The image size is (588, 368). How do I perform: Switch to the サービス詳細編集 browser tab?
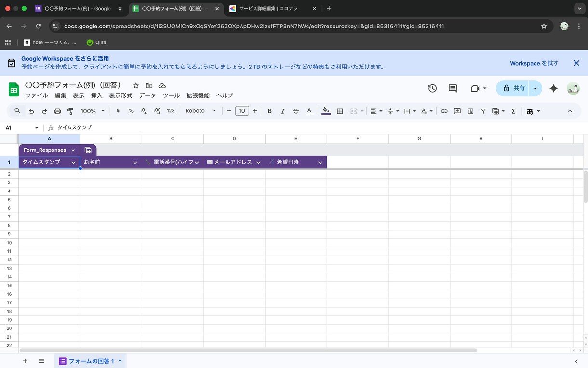pos(272,9)
